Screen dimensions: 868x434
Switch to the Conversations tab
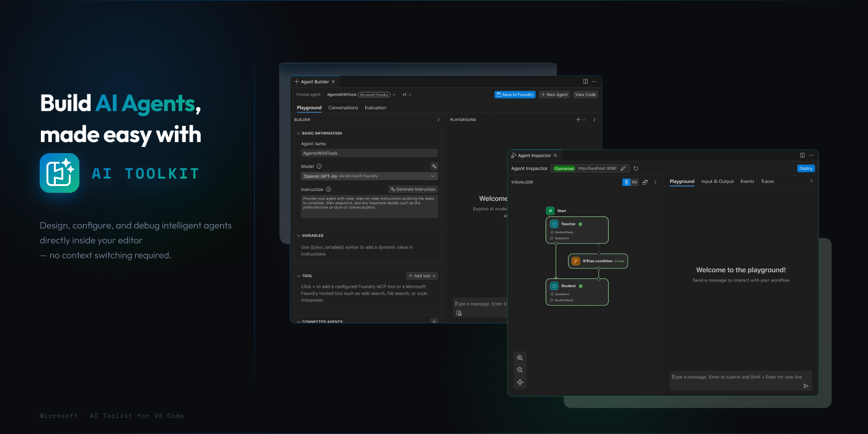(x=343, y=107)
